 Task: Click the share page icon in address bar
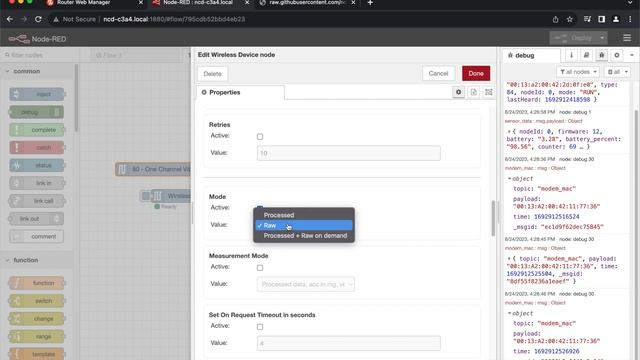click(x=555, y=19)
